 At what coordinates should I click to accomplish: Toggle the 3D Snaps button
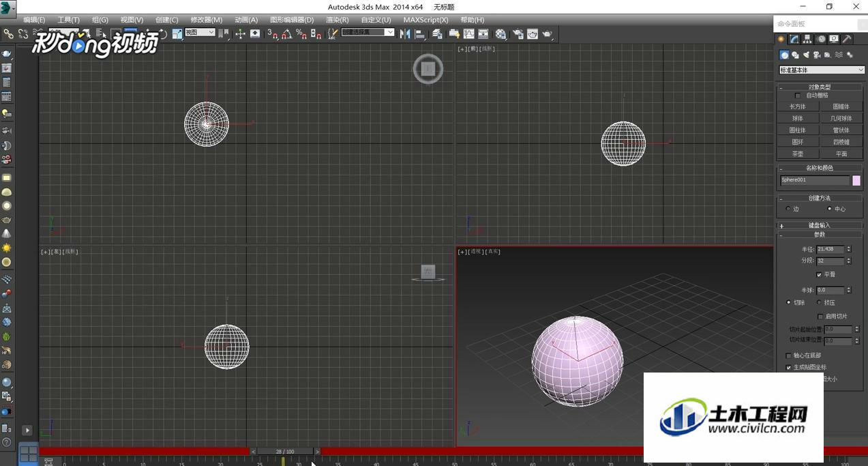pos(272,33)
